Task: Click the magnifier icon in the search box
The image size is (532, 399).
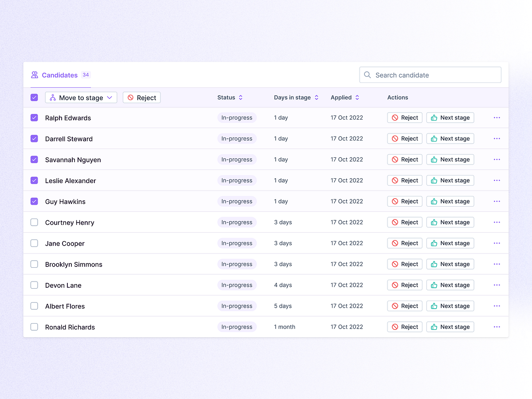Action: coord(368,75)
